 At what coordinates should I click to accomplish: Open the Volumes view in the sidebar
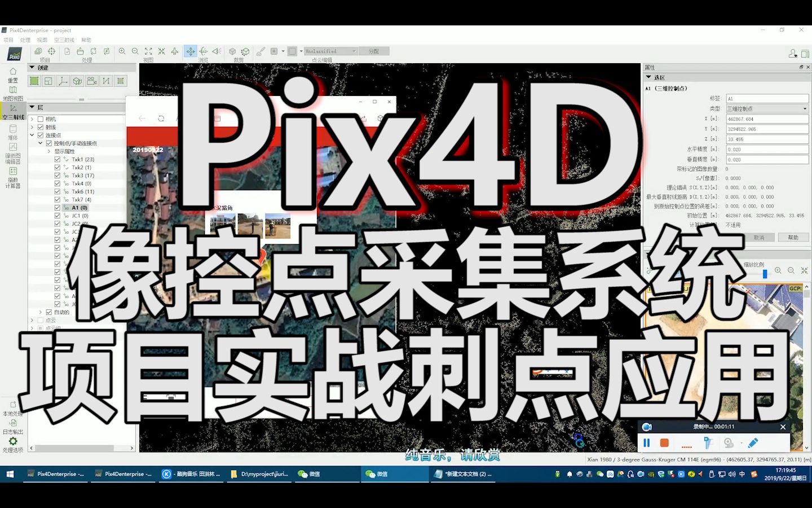pyautogui.click(x=13, y=132)
